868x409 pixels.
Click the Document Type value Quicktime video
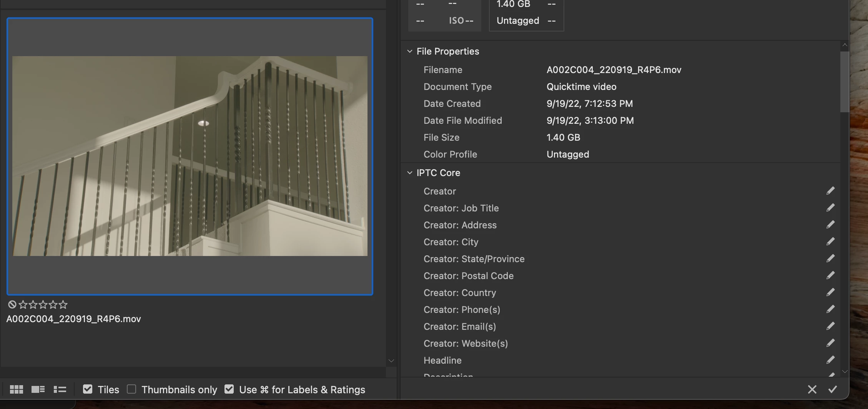pos(581,87)
